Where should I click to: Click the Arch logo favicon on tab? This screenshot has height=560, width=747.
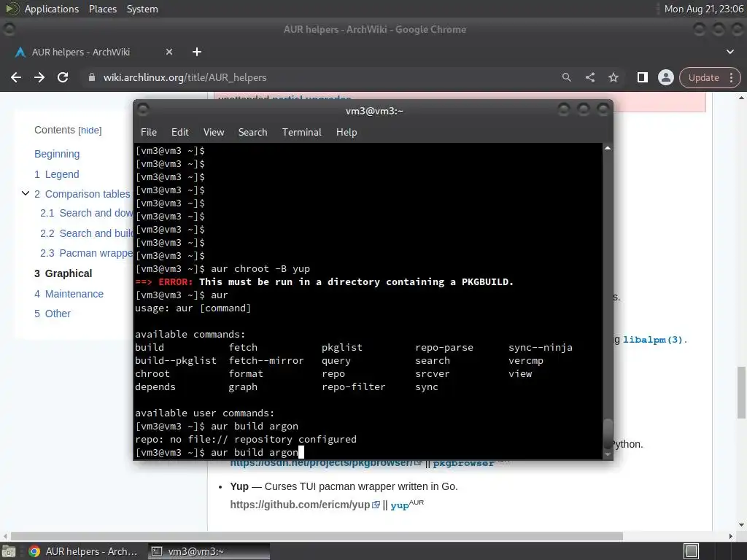click(20, 52)
